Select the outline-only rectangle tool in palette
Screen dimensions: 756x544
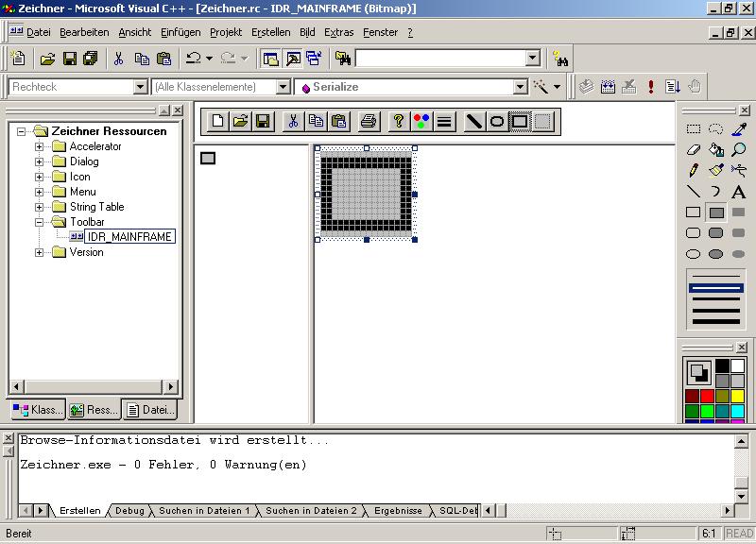point(694,212)
